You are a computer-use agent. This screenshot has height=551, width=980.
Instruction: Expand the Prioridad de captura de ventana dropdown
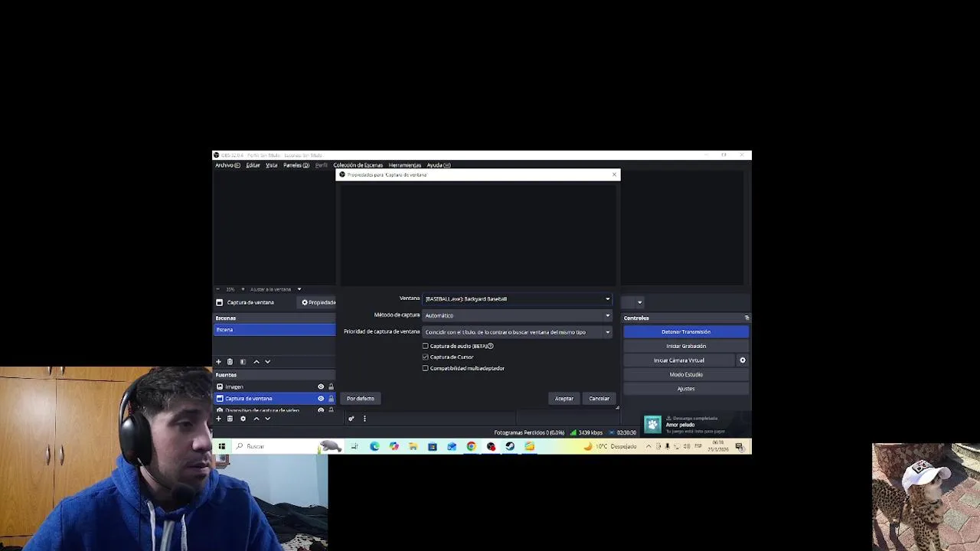click(x=518, y=332)
